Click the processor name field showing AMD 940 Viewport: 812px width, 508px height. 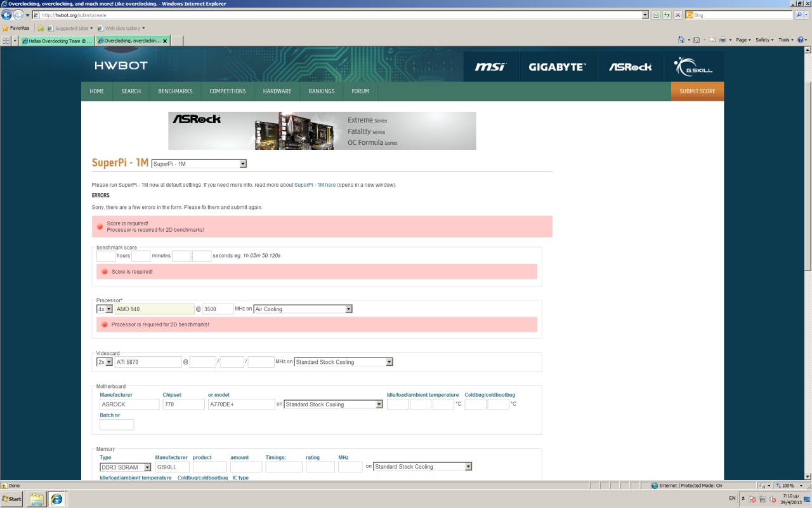point(154,309)
